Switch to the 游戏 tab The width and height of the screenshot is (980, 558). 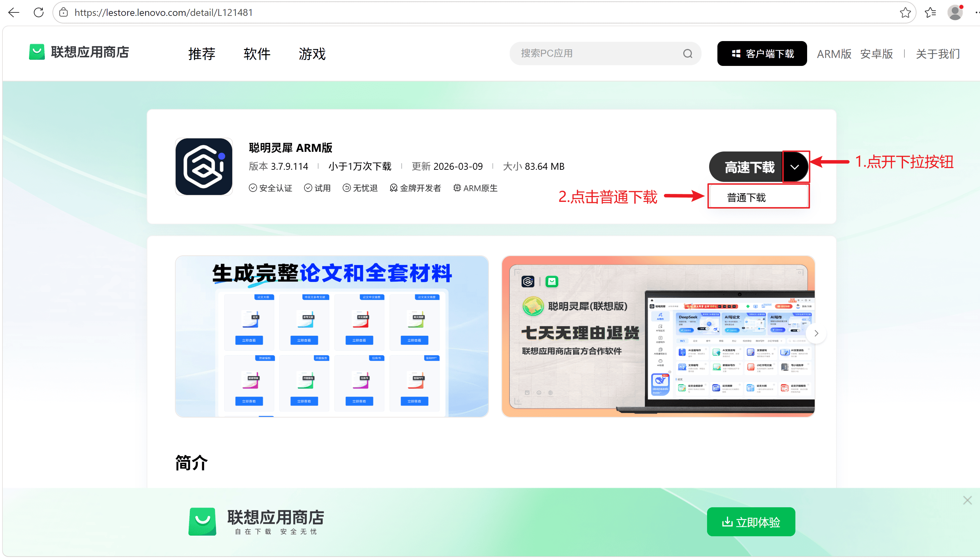pyautogui.click(x=312, y=53)
